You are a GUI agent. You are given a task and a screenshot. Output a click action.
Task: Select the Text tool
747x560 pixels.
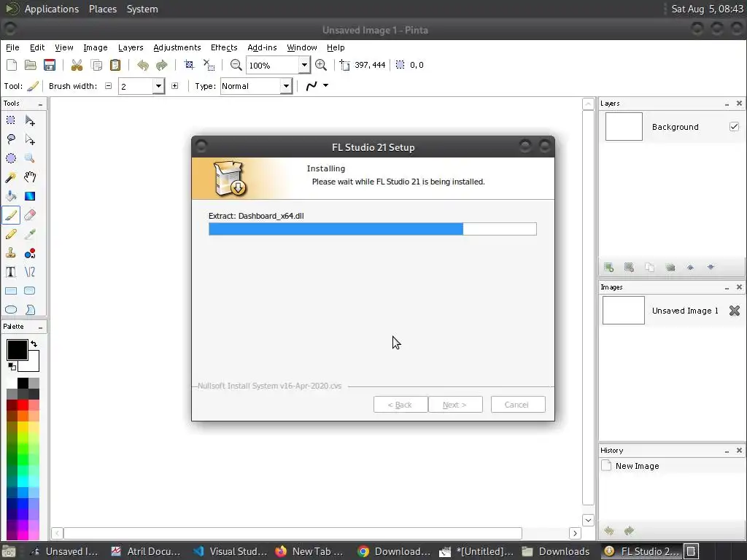pyautogui.click(x=10, y=272)
